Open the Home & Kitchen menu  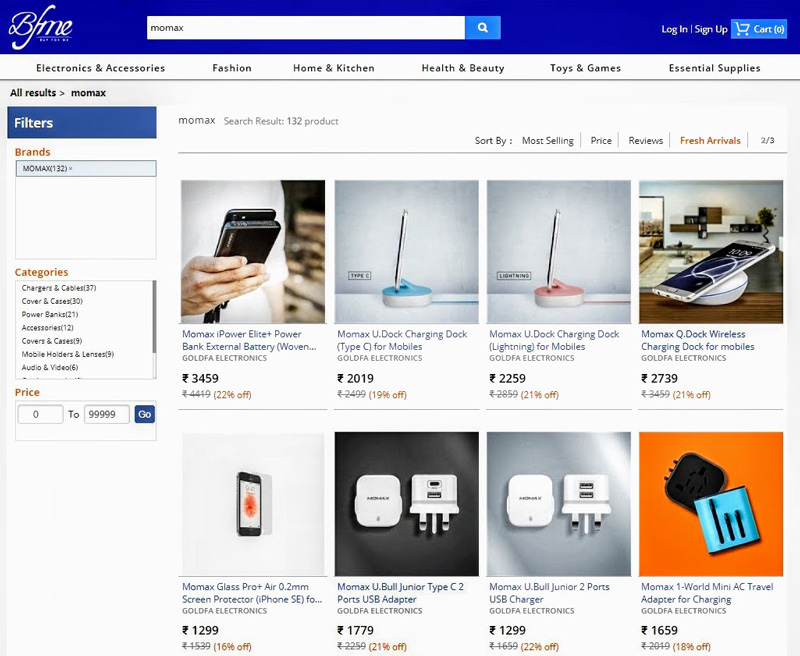coord(334,68)
